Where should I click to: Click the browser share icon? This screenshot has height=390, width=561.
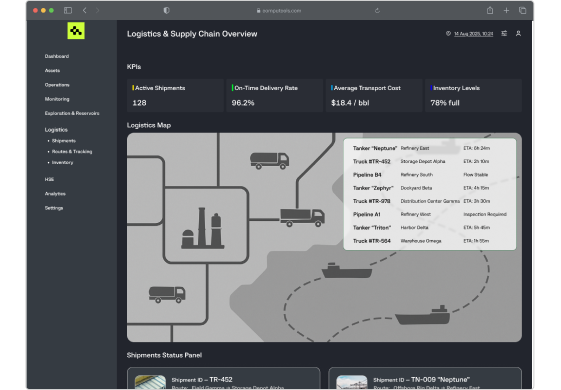click(x=490, y=10)
